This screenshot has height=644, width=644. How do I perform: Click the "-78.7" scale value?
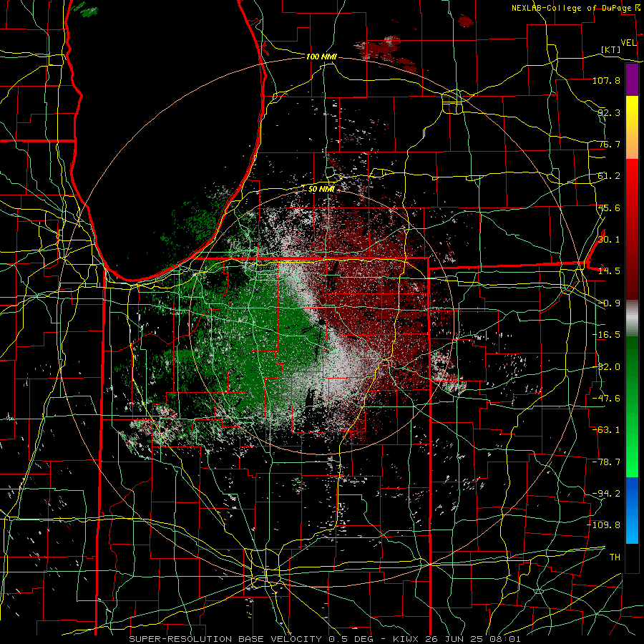point(606,462)
